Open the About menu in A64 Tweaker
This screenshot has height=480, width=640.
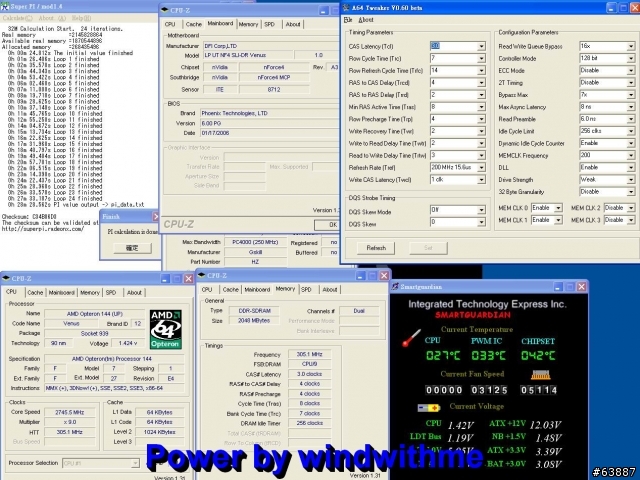(366, 20)
